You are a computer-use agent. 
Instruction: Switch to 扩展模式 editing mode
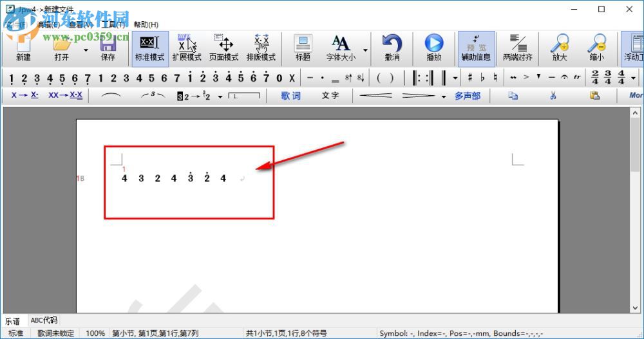[x=187, y=48]
